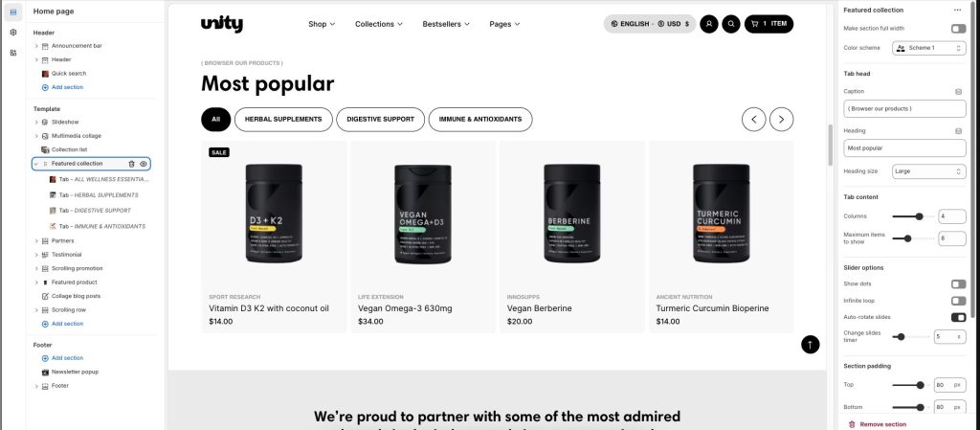This screenshot has width=980, height=430.
Task: Open app embeds icon in left rail
Action: [13, 53]
